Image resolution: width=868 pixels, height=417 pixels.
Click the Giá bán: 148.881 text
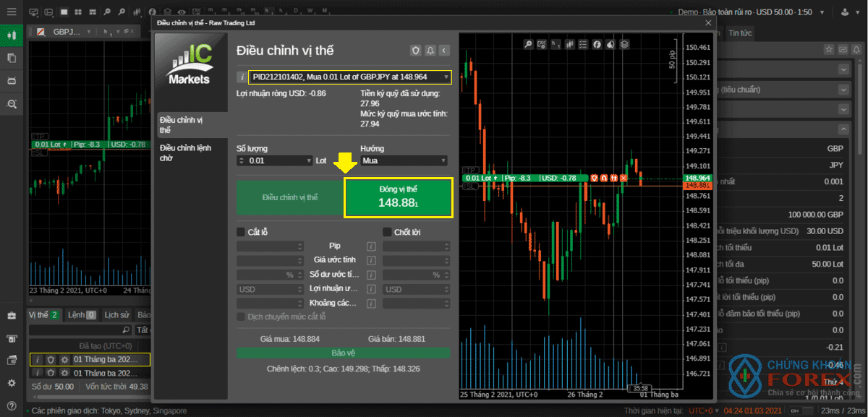pyautogui.click(x=396, y=338)
